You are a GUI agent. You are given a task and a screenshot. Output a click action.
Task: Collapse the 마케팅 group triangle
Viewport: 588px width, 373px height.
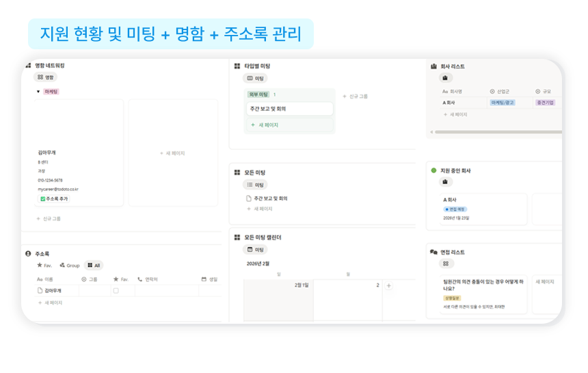(38, 91)
